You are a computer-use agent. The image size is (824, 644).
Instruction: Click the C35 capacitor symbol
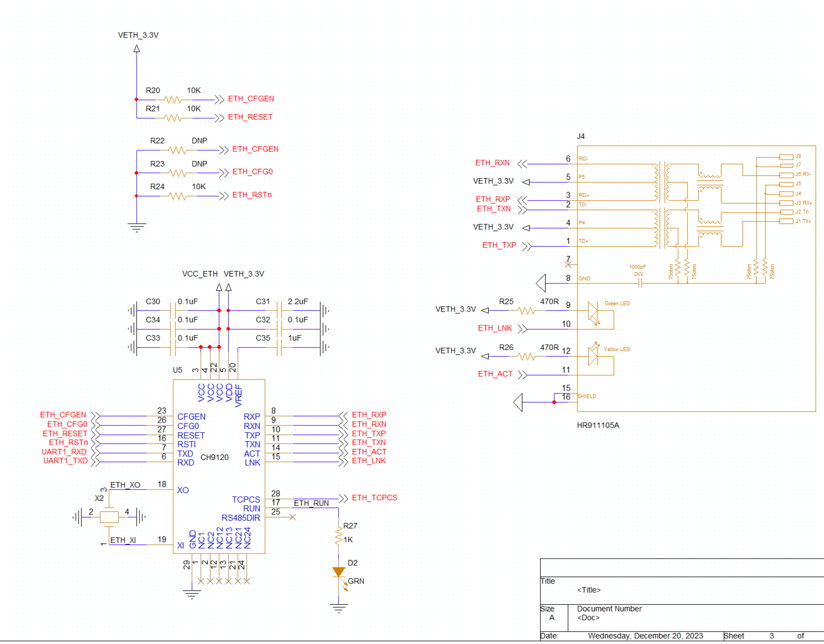click(279, 347)
